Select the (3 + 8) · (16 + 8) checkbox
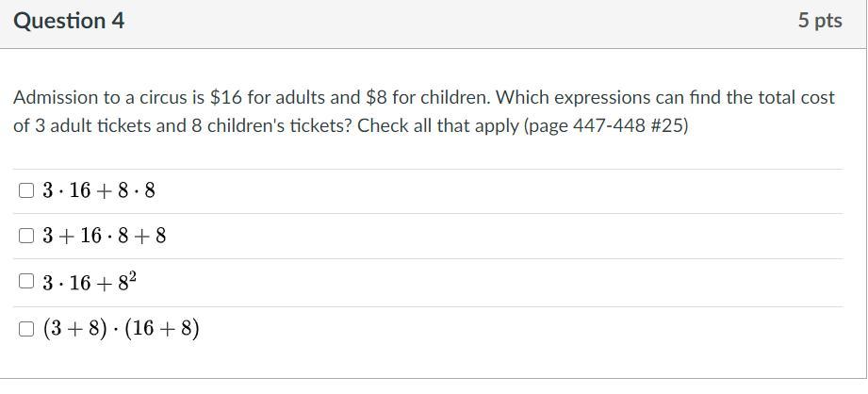868x394 pixels. [x=25, y=329]
